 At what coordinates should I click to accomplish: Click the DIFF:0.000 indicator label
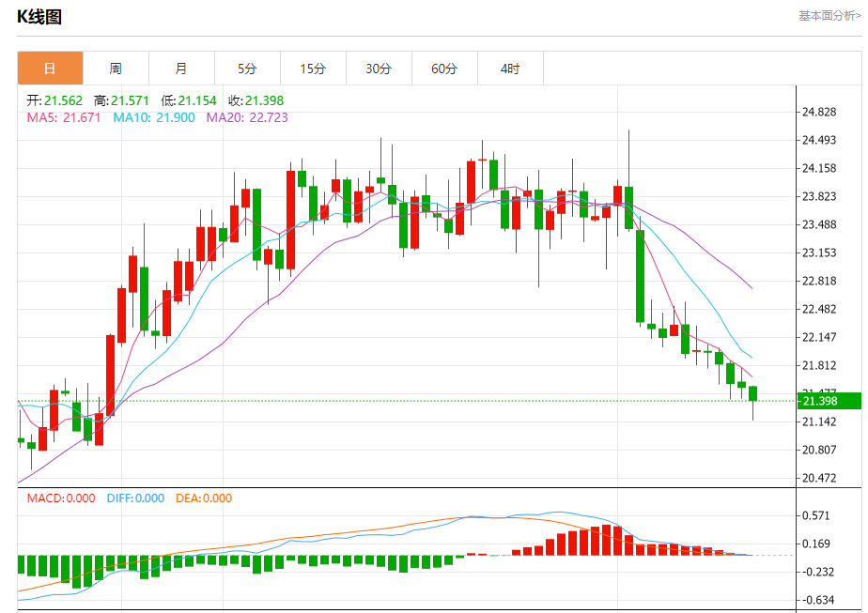pyautogui.click(x=135, y=498)
